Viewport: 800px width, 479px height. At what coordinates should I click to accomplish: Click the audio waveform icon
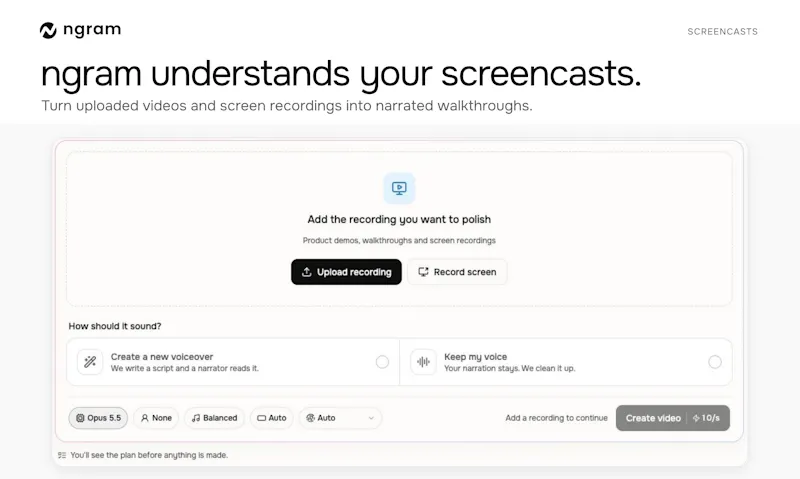pyautogui.click(x=423, y=362)
